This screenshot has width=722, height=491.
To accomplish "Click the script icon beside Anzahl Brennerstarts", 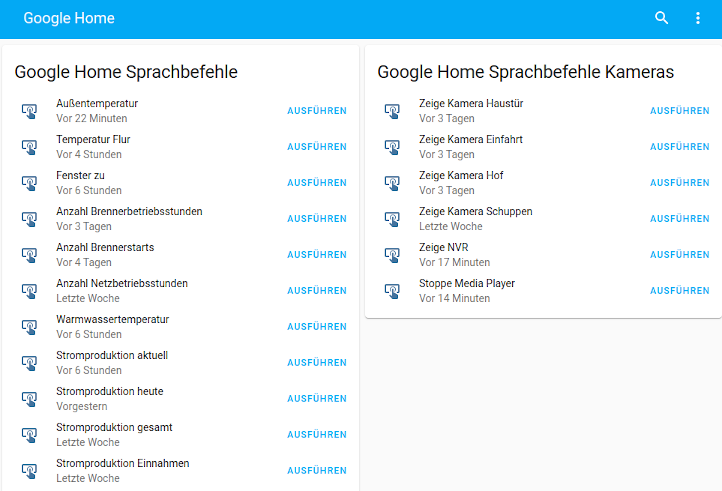I will click(x=30, y=255).
